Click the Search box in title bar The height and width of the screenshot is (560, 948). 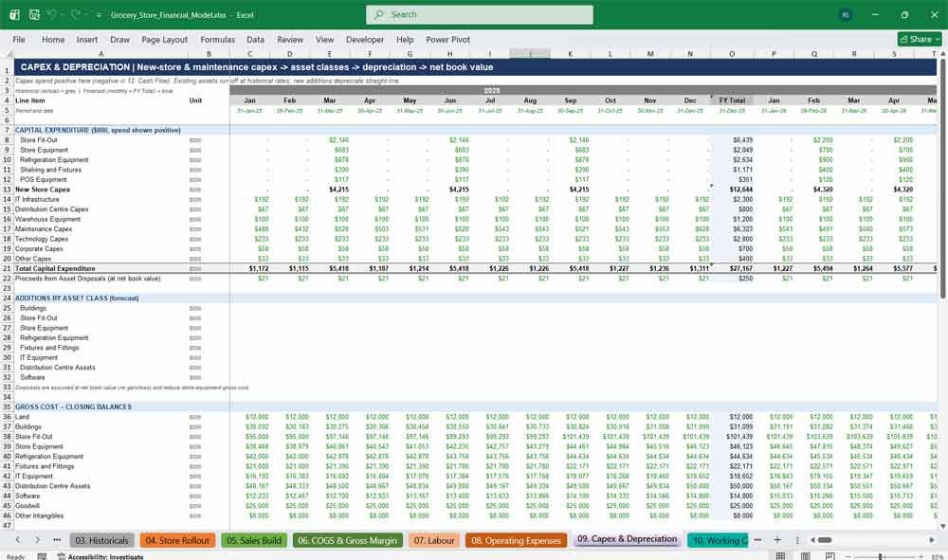tap(480, 14)
